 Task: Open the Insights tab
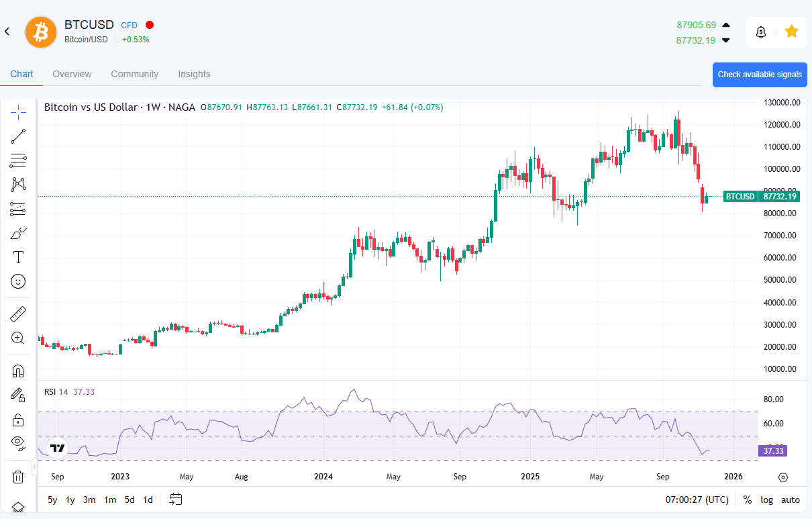click(194, 74)
